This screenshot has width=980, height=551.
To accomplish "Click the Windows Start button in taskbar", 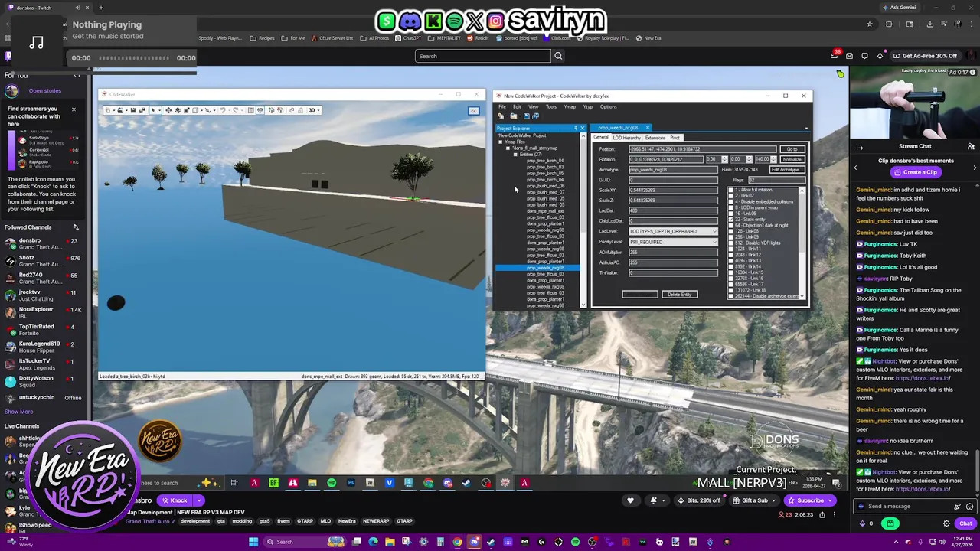I will (253, 542).
